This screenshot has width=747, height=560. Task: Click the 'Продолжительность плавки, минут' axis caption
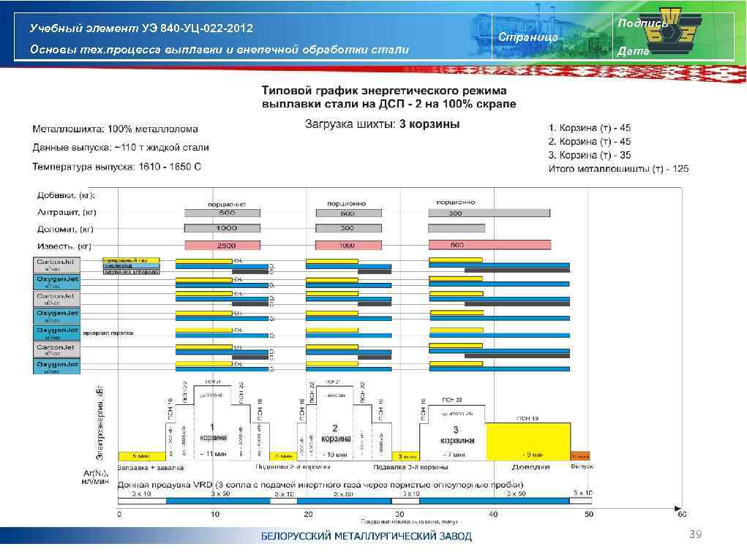409,522
